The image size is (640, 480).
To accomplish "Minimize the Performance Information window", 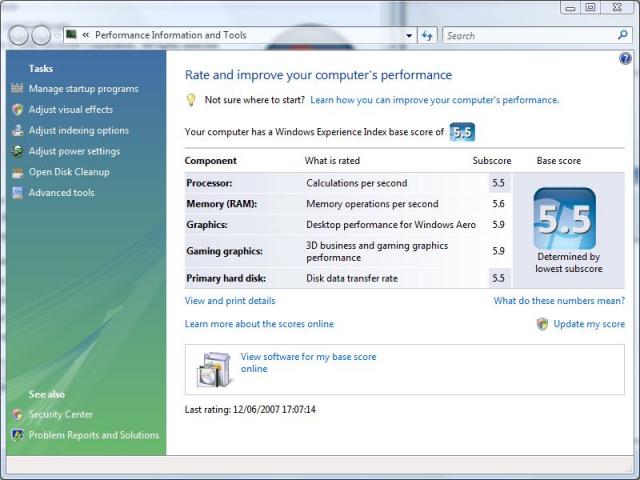I will (571, 7).
